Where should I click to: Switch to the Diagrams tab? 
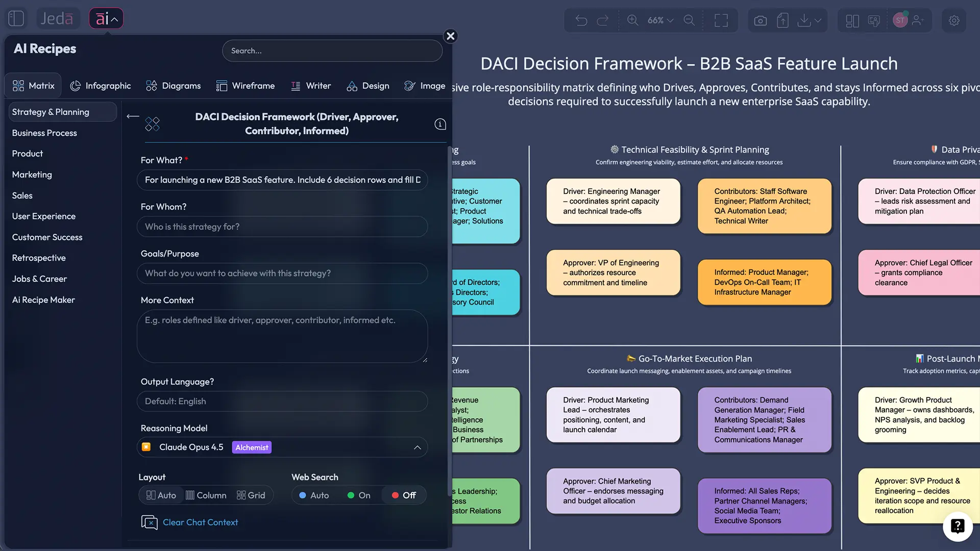pos(174,86)
